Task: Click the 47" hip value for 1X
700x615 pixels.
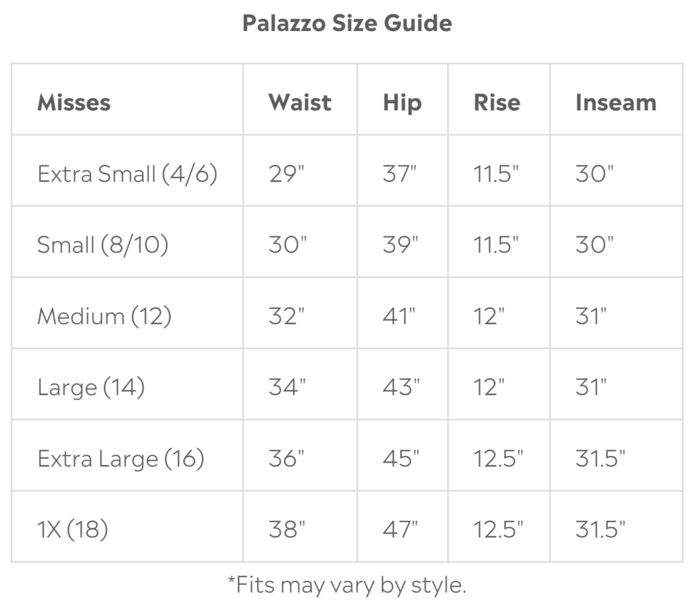Action: coord(400,529)
